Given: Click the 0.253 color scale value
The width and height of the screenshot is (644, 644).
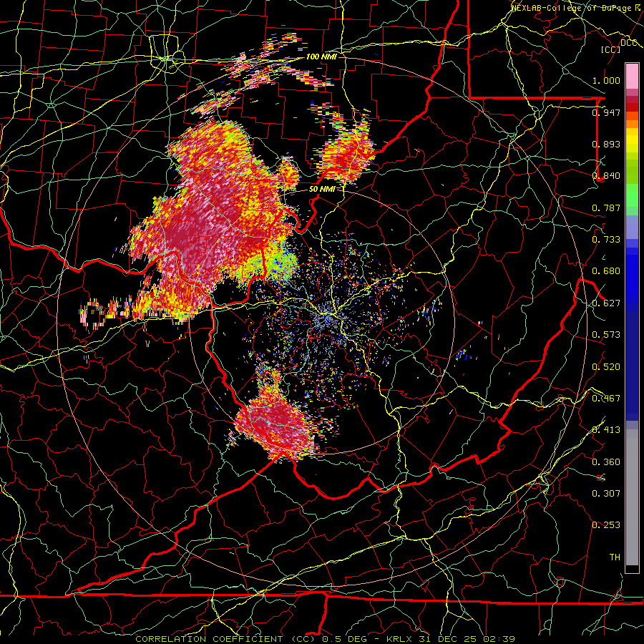Looking at the screenshot, I should tap(606, 525).
